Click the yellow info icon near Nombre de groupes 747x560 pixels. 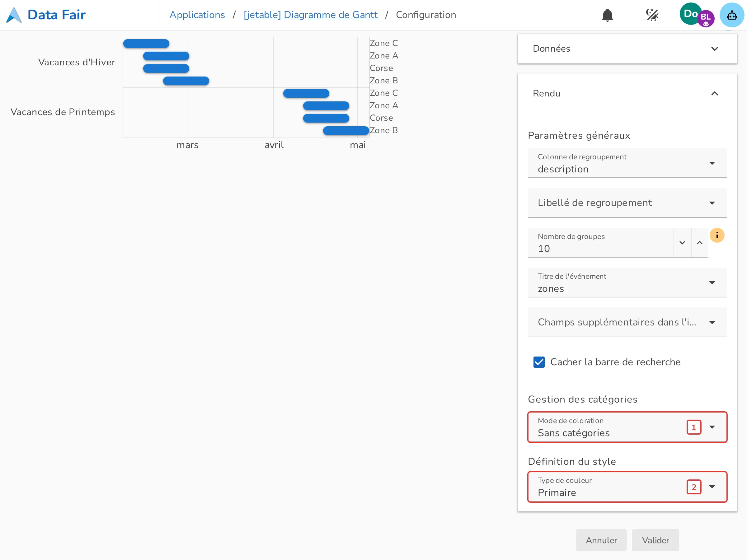tap(716, 235)
